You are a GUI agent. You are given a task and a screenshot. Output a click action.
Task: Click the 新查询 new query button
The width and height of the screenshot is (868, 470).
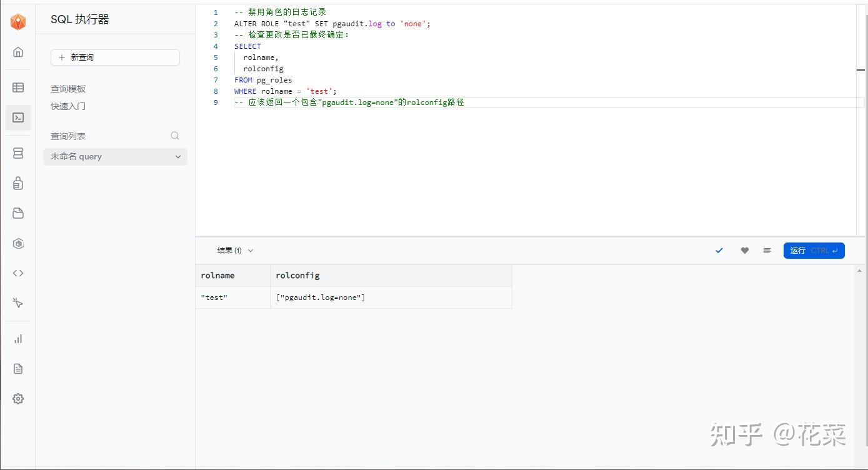point(115,57)
